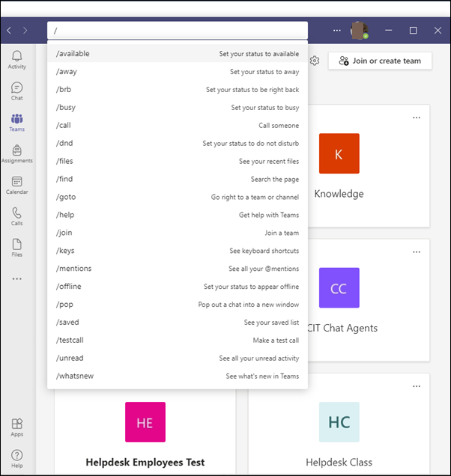The width and height of the screenshot is (451, 476).
Task: Select the /call command
Action: (x=178, y=126)
